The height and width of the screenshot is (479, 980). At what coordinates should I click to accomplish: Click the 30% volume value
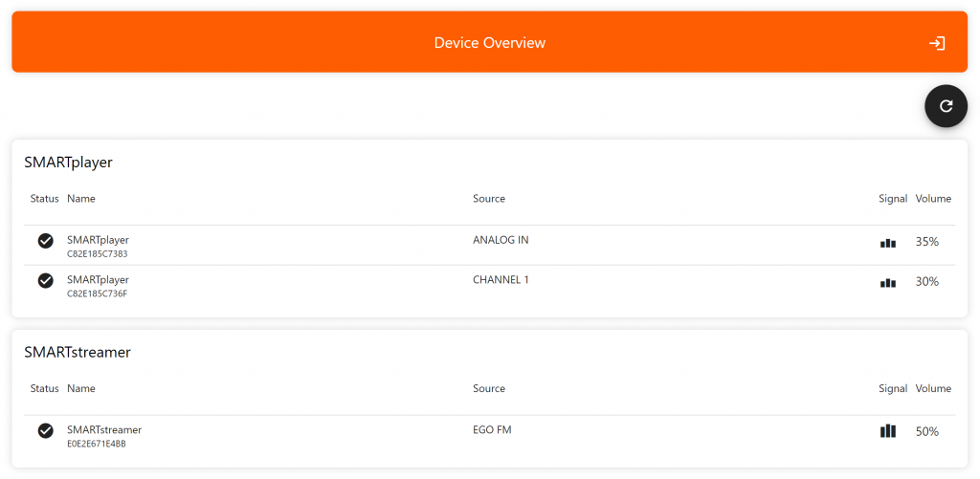tap(926, 282)
